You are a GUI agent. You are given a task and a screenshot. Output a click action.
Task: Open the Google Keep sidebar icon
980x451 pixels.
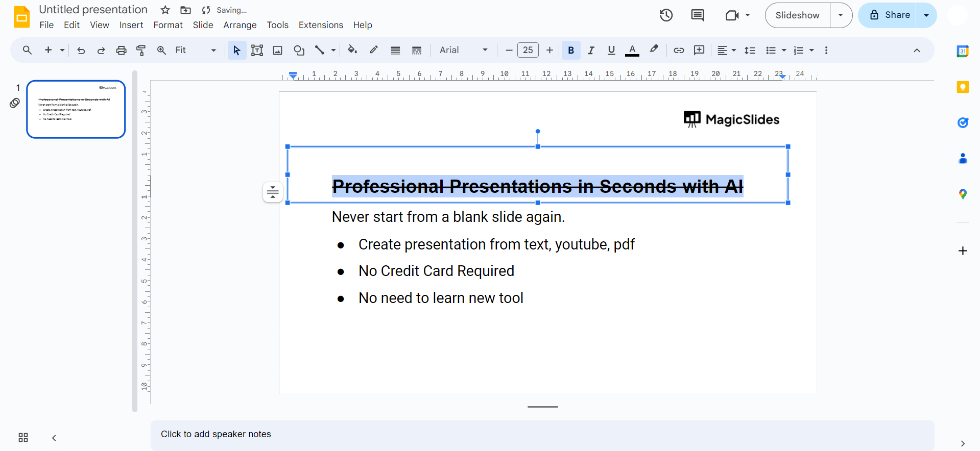963,87
